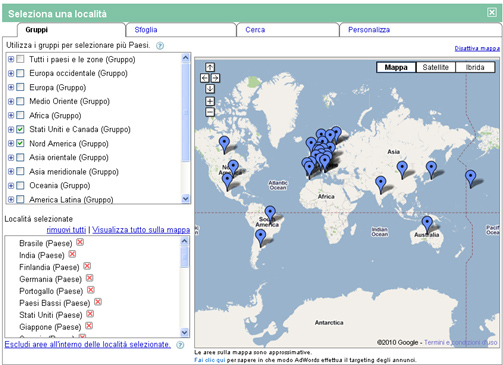The height and width of the screenshot is (365, 503).
Task: Remove Brasile from selected locations
Action: pyautogui.click(x=80, y=242)
